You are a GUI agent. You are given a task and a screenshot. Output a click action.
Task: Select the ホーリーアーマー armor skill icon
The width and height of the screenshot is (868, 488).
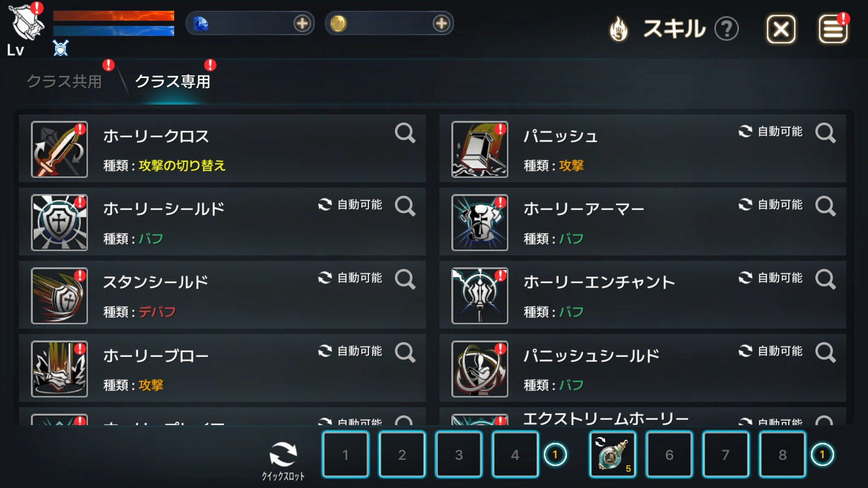[x=480, y=222]
